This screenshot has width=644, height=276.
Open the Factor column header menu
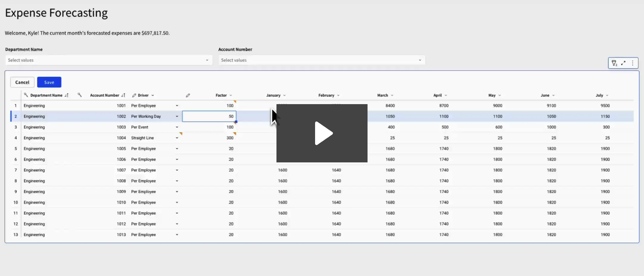231,95
